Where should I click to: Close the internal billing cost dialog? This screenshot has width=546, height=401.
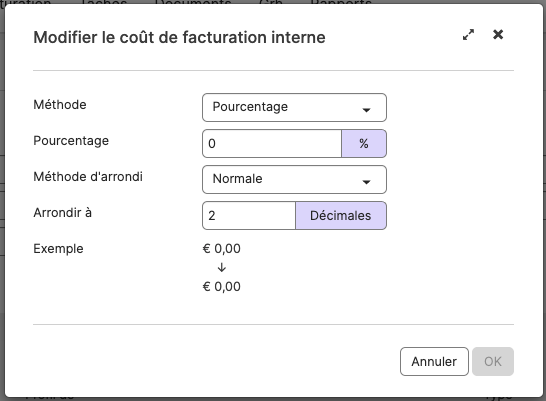(x=498, y=34)
